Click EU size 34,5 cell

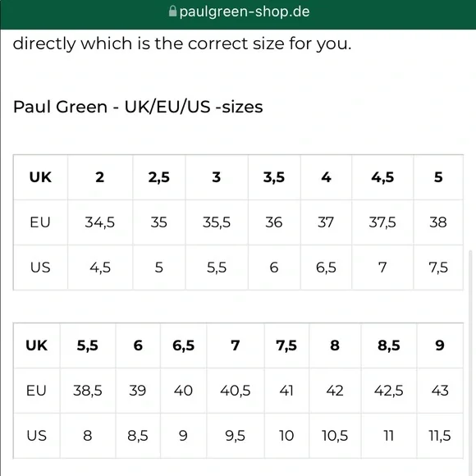pos(100,222)
